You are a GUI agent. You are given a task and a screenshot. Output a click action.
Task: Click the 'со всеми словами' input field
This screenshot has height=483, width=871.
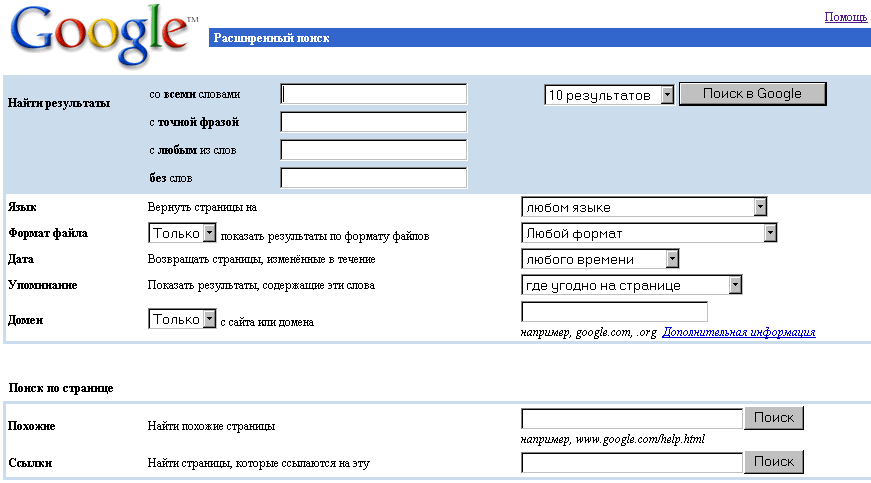click(374, 94)
